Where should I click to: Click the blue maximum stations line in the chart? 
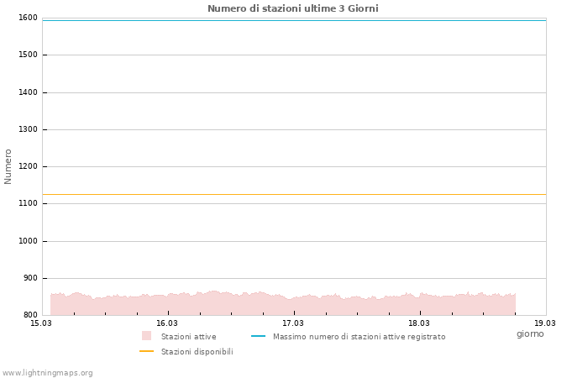click(x=294, y=20)
